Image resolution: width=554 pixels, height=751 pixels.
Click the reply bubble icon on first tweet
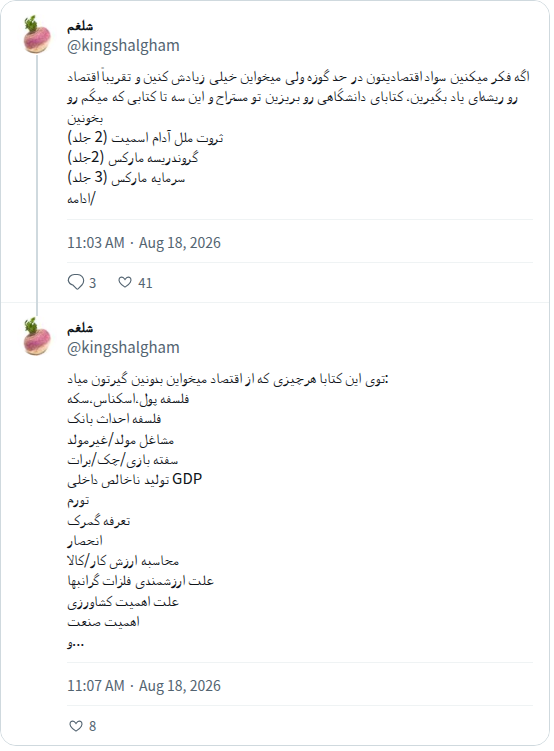click(x=76, y=283)
